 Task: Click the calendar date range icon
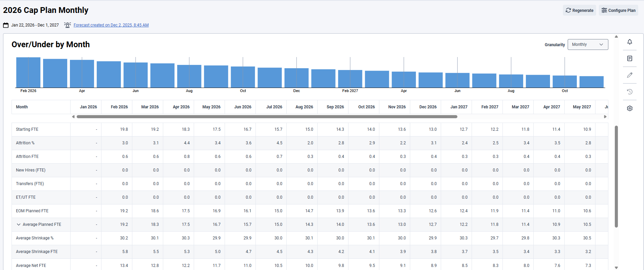pyautogui.click(x=6, y=25)
